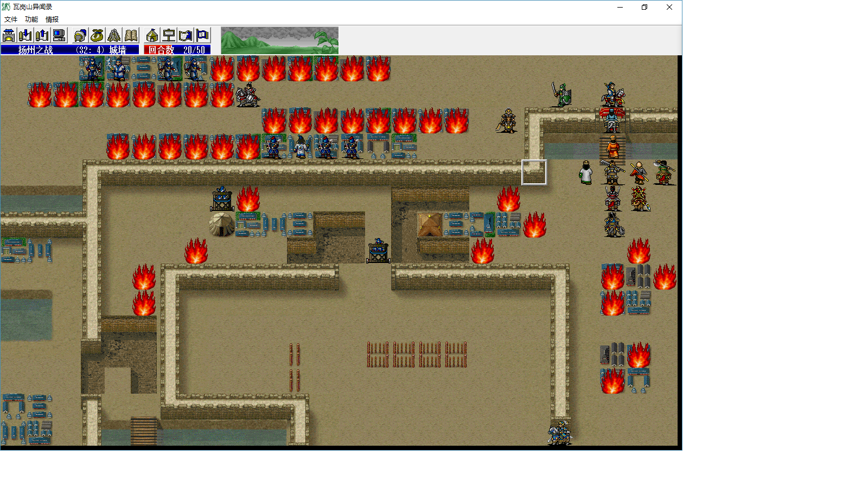The height and width of the screenshot is (488, 868).
Task: Click the crossed-poles icon beside the money bag
Action: pos(114,35)
